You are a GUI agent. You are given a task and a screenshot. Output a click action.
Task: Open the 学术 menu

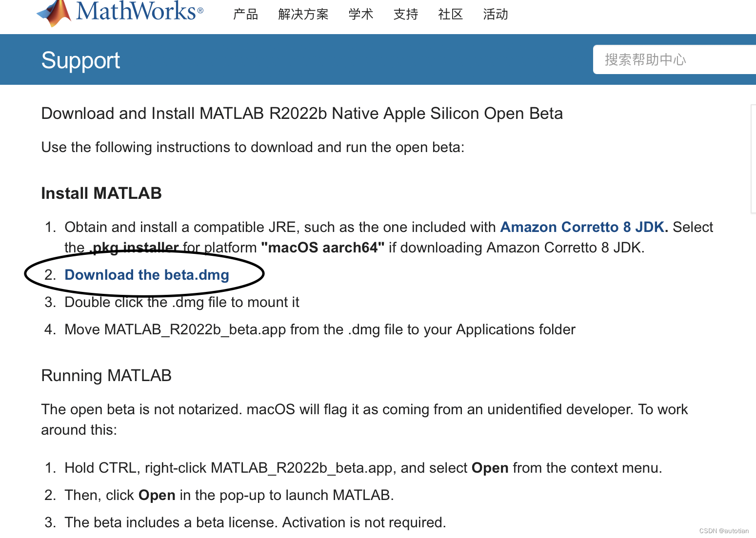(x=360, y=14)
